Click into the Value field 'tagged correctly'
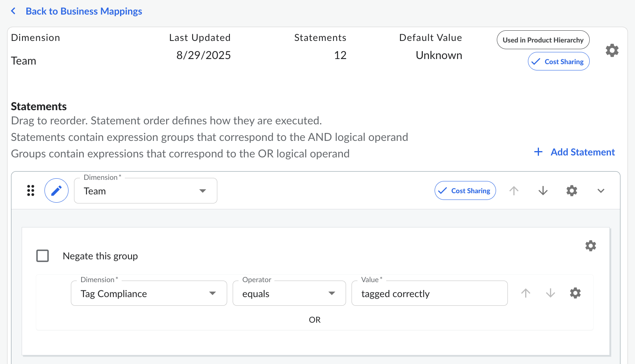635x364 pixels. pyautogui.click(x=429, y=294)
